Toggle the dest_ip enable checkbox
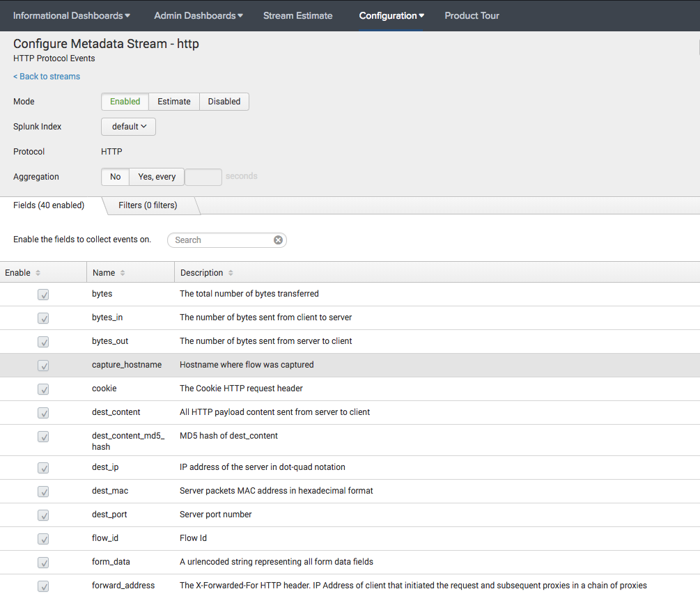This screenshot has width=700, height=596. (43, 468)
